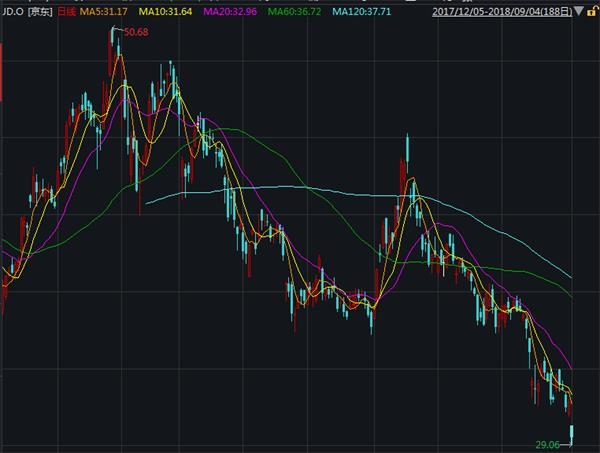Image resolution: width=600 pixels, height=453 pixels.
Task: Select the MA120:37.71 indicator label
Action: [x=362, y=12]
